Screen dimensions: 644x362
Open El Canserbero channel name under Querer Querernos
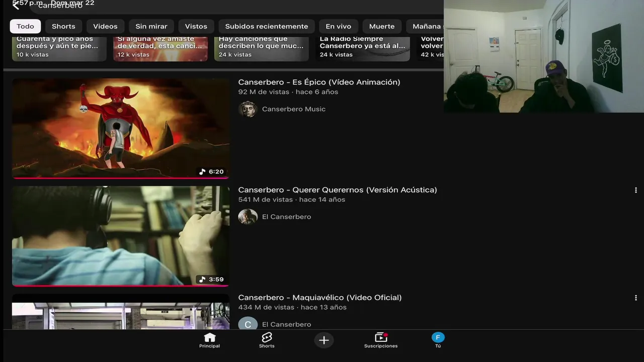click(286, 217)
